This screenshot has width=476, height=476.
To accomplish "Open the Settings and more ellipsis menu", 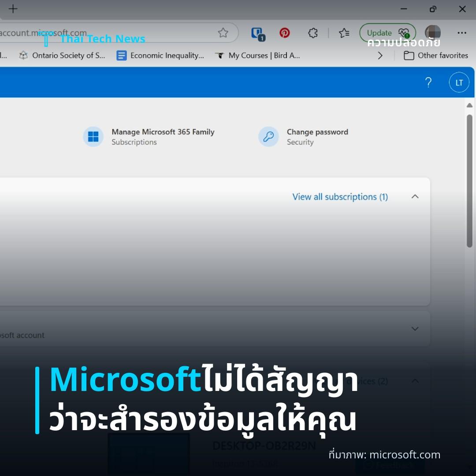I will pyautogui.click(x=462, y=33).
